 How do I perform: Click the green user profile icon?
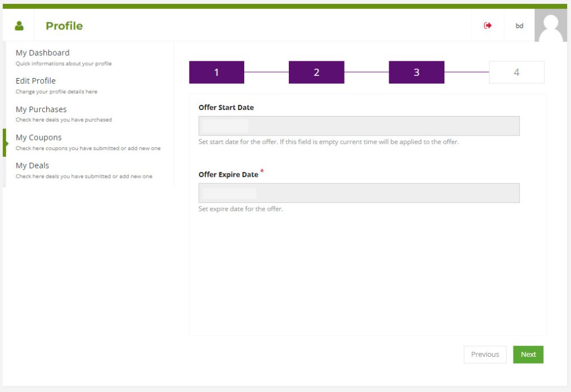click(20, 26)
